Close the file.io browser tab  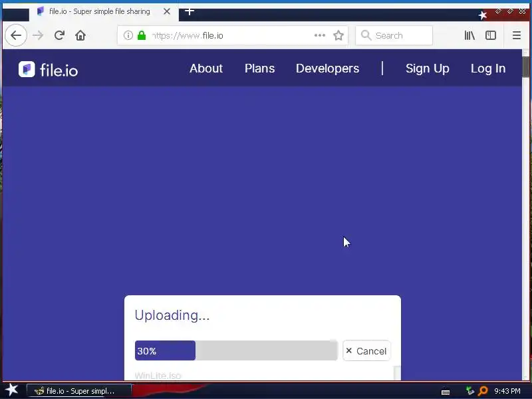click(167, 11)
